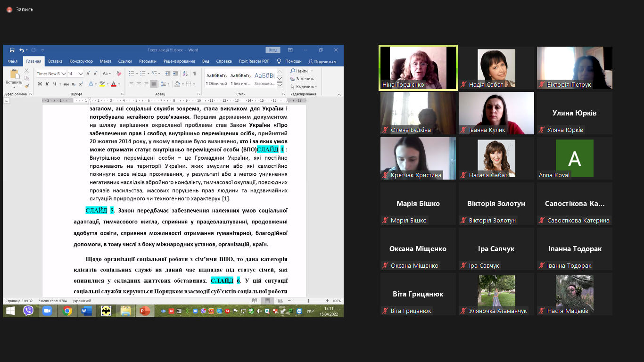Click the Show paragraph marks (¶) icon
The width and height of the screenshot is (644, 362).
194,74
